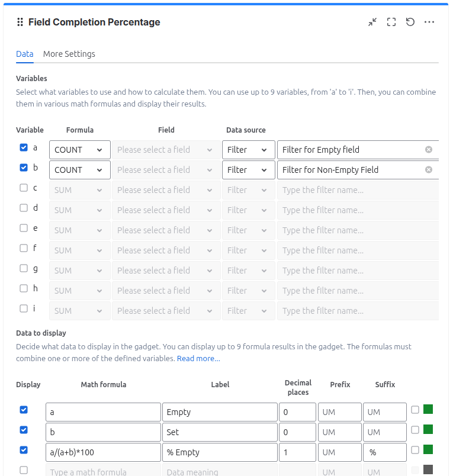This screenshot has height=476, width=453.
Task: Uncheck variable a checkbox
Action: coord(24,147)
